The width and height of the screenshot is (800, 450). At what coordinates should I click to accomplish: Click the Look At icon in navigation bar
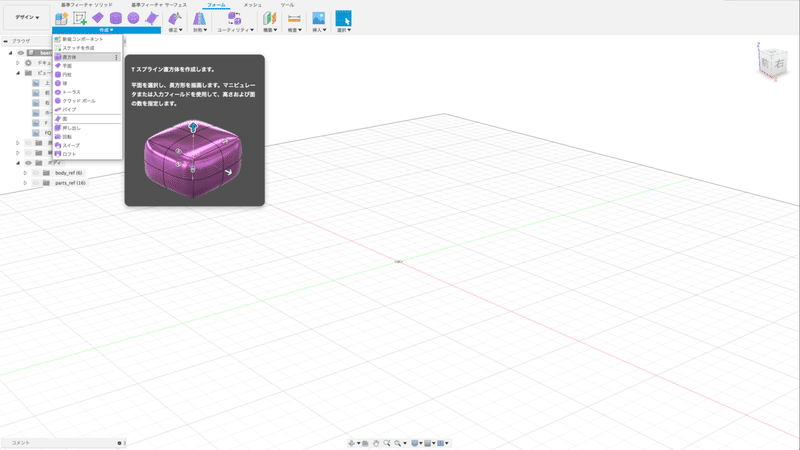(x=365, y=443)
